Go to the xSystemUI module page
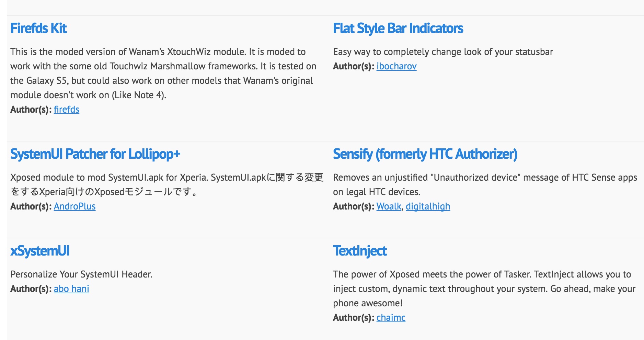 40,251
